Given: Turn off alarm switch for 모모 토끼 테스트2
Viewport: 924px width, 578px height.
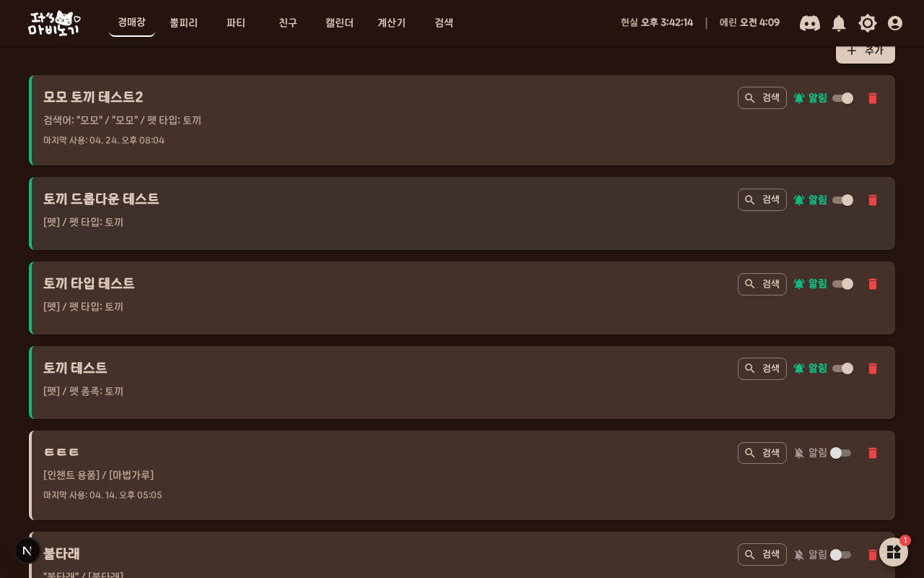Looking at the screenshot, I should coord(842,98).
